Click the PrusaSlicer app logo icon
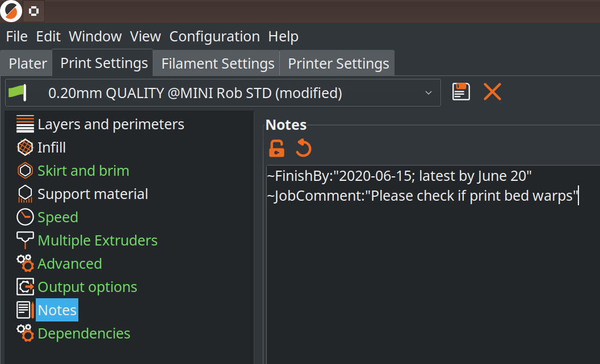Screen dimensions: 600x364 pyautogui.click(x=11, y=11)
